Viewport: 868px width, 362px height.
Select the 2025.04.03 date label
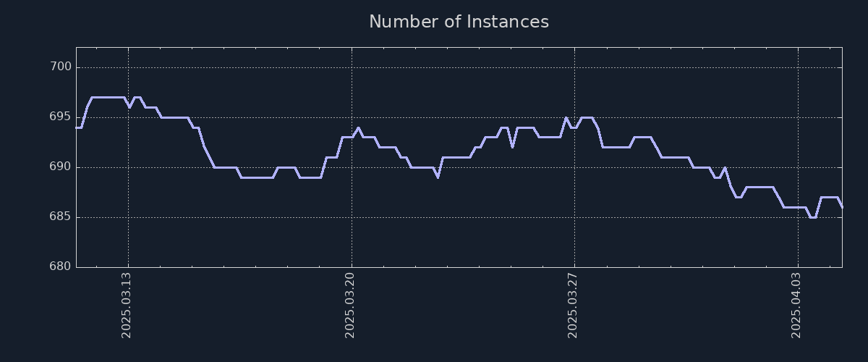pyautogui.click(x=796, y=305)
